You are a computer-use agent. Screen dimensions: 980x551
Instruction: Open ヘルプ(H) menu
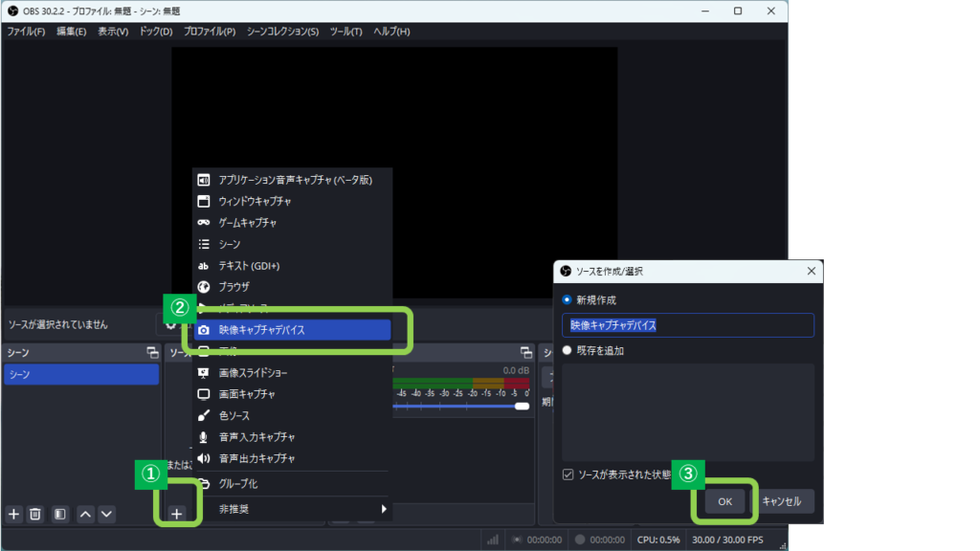pos(391,32)
